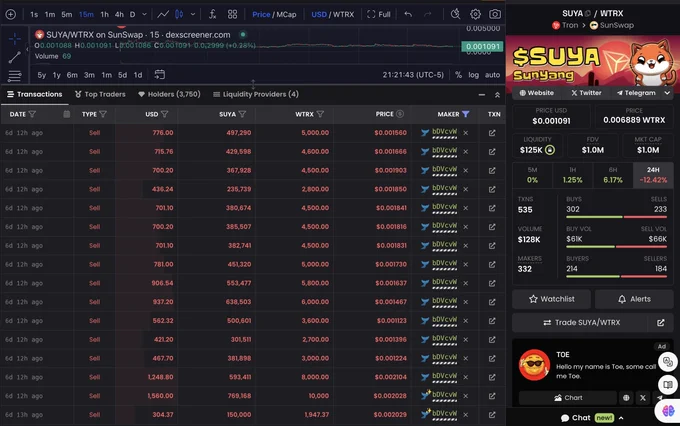The width and height of the screenshot is (680, 426).
Task: Open the TYPE column filter
Action: (x=103, y=114)
